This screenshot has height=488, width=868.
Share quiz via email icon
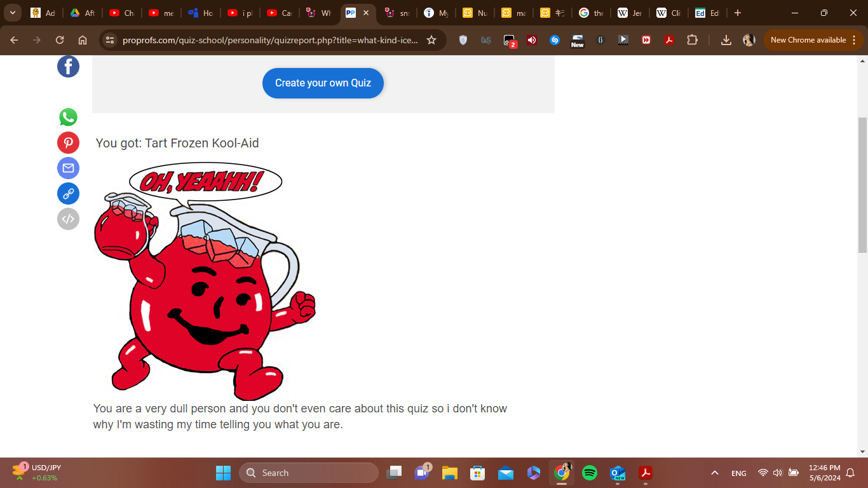tap(68, 168)
